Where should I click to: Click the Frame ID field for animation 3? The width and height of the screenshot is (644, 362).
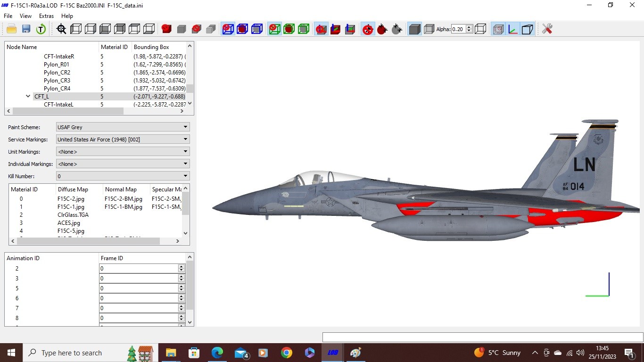click(139, 278)
